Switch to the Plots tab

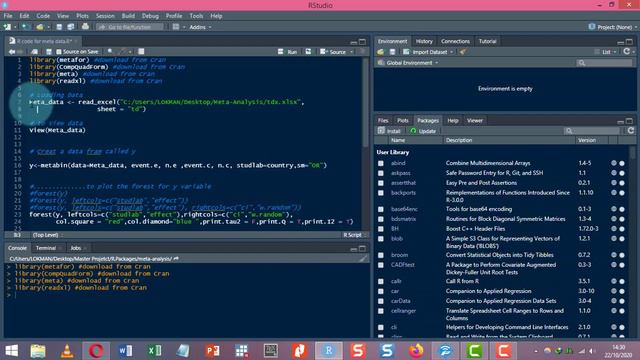[402, 120]
